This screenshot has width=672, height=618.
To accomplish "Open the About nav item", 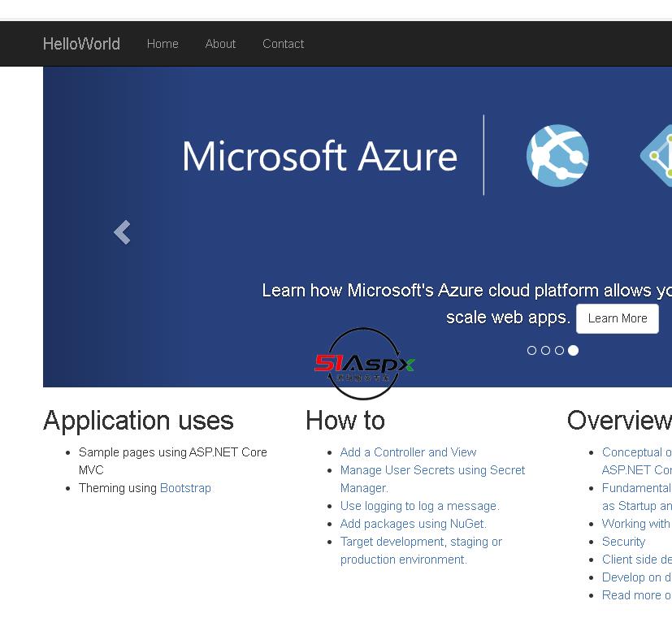I will point(220,44).
